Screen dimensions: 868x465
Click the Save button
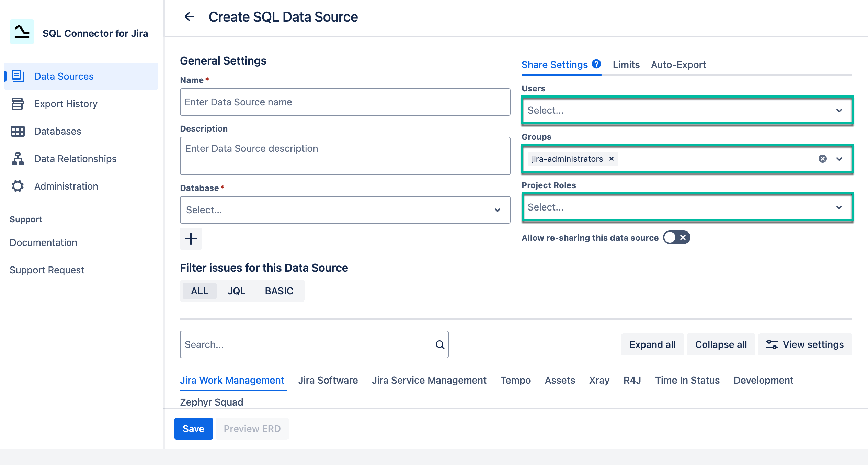(x=193, y=428)
